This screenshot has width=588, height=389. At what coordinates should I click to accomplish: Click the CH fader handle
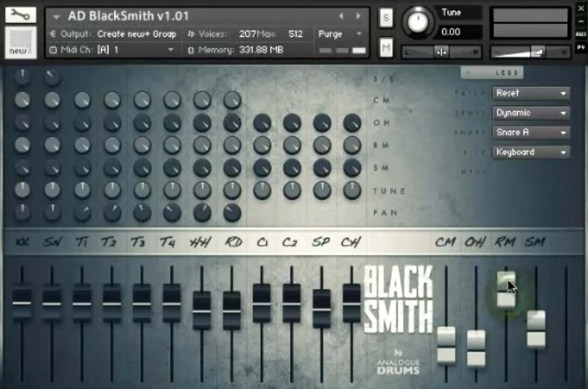(351, 303)
